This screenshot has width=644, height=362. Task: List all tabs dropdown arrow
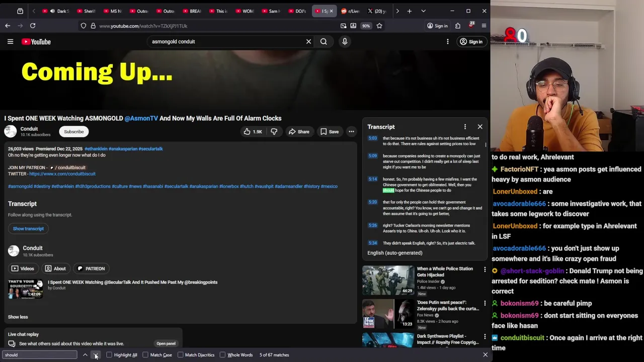[x=423, y=11]
